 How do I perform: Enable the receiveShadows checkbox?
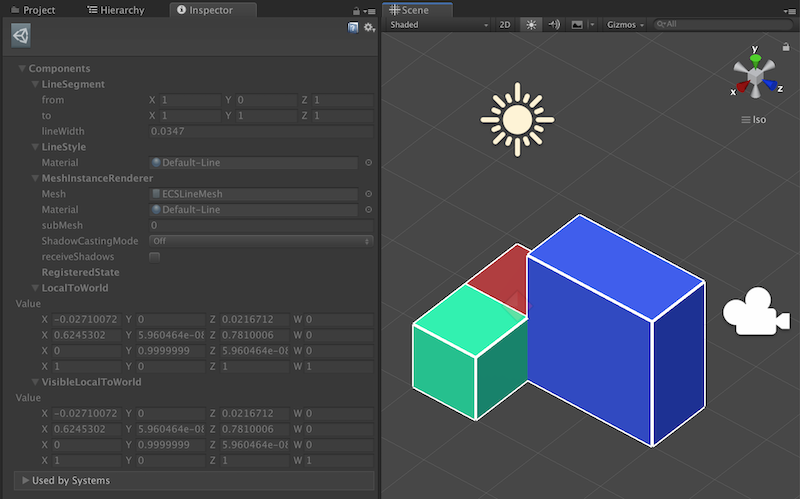pyautogui.click(x=154, y=257)
